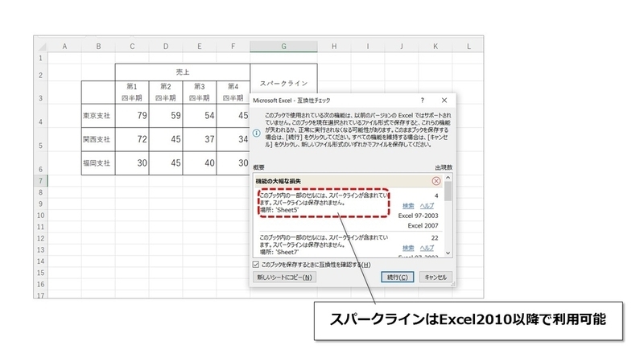
Task: Click 新しいシートにコピー button
Action: pos(284,277)
